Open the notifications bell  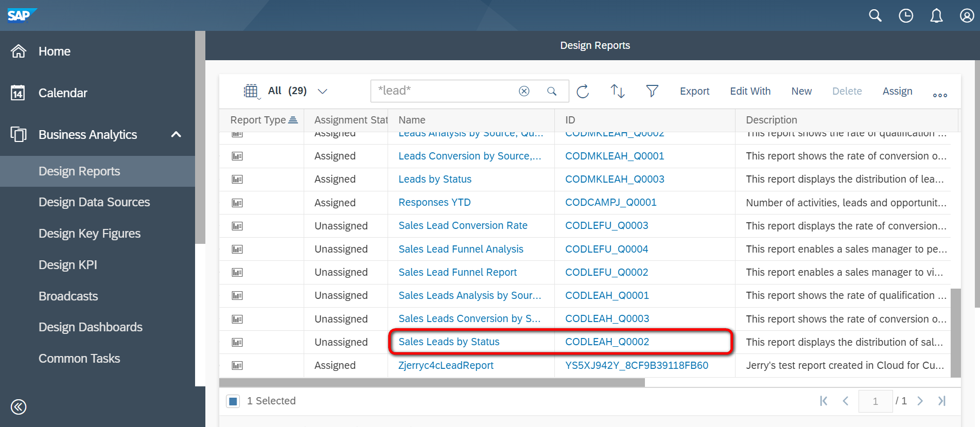[936, 16]
